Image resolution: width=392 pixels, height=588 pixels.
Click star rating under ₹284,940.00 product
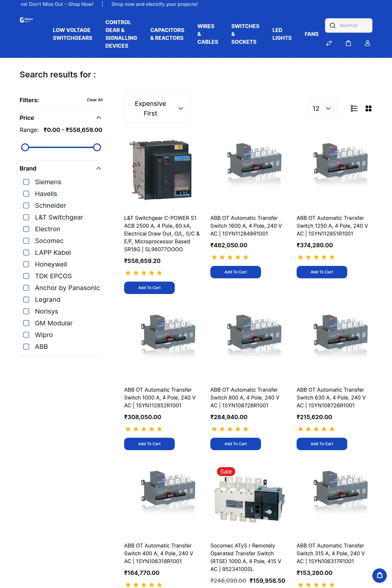click(x=230, y=429)
